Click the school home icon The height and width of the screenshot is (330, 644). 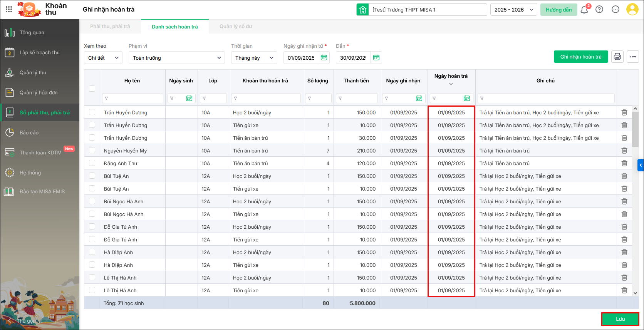pos(362,10)
